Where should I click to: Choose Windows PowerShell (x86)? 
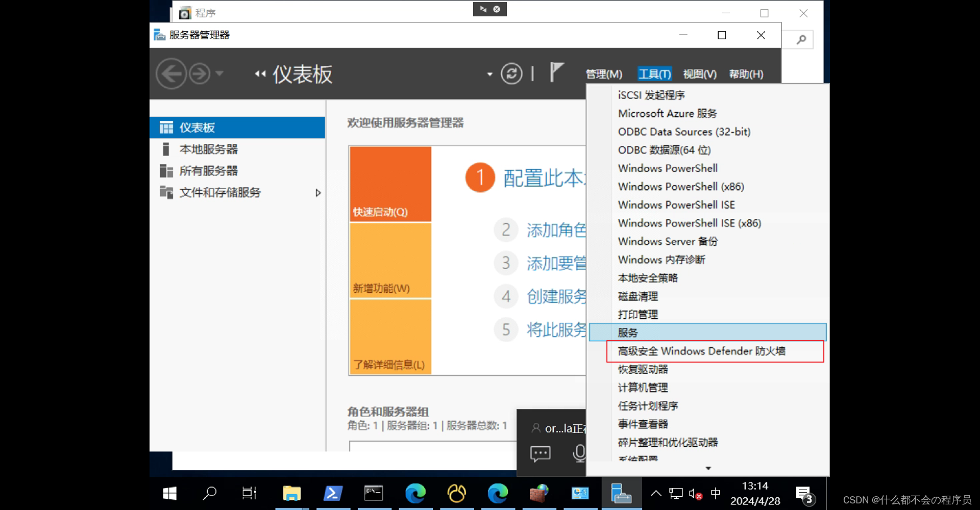point(707,187)
